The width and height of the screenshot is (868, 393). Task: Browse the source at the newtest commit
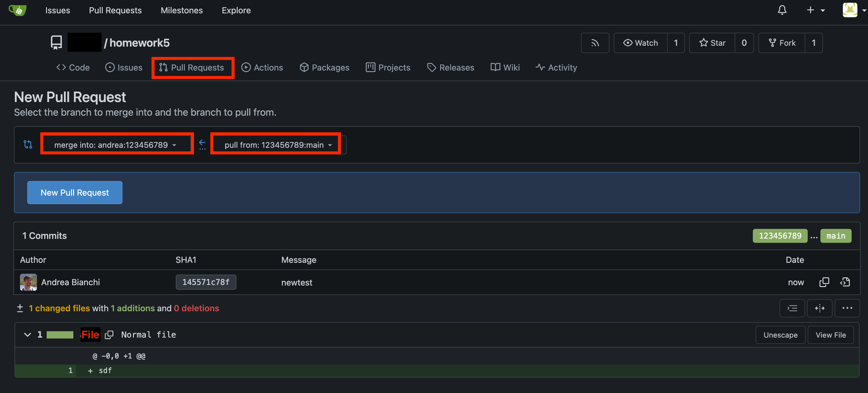[845, 282]
